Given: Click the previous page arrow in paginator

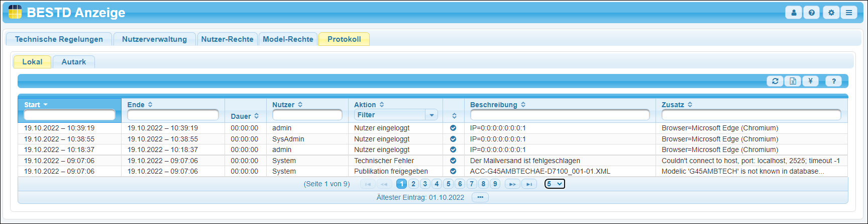Looking at the screenshot, I should 384,184.
